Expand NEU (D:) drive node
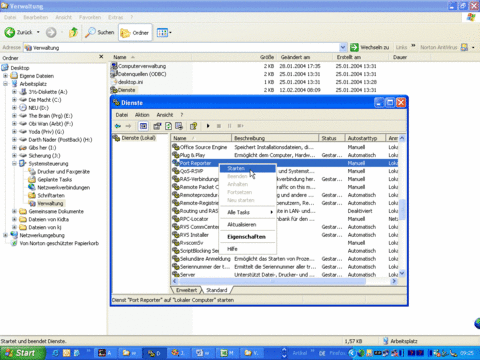This screenshot has width=480, height=360. pyautogui.click(x=14, y=108)
